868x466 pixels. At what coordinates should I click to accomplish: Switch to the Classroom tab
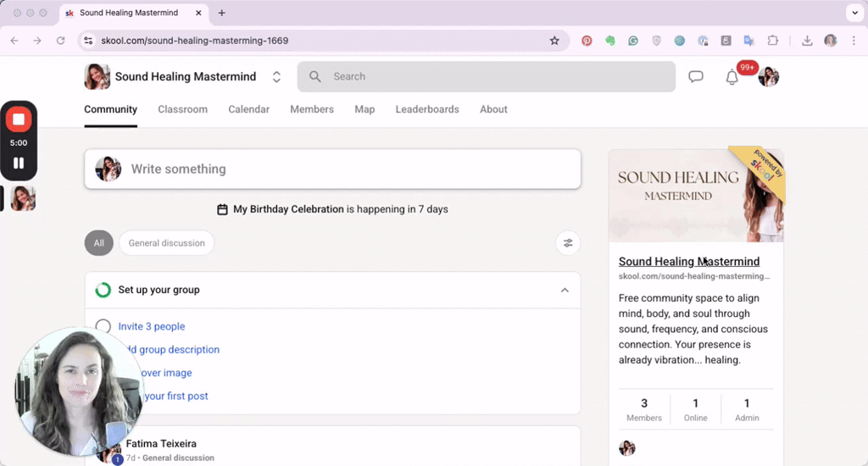coord(182,109)
